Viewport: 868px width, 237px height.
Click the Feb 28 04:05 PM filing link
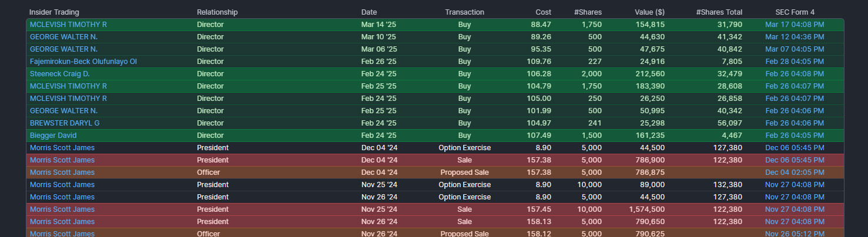click(795, 62)
